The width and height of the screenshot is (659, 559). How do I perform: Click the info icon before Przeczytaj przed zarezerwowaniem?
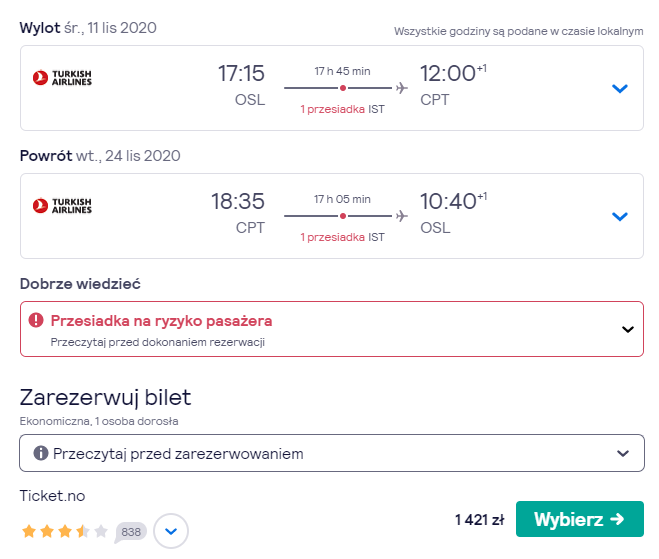(40, 453)
